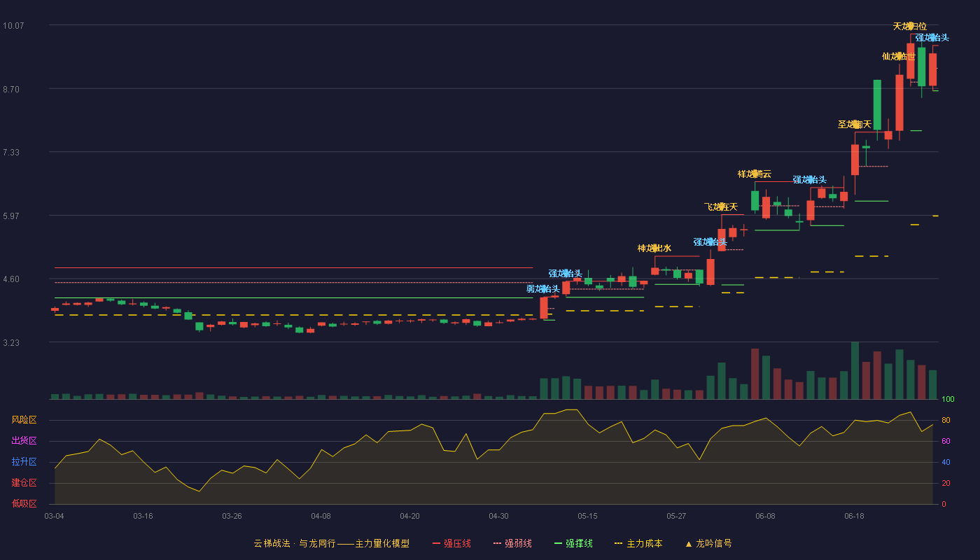Click the 04-20 date label

pyautogui.click(x=409, y=516)
